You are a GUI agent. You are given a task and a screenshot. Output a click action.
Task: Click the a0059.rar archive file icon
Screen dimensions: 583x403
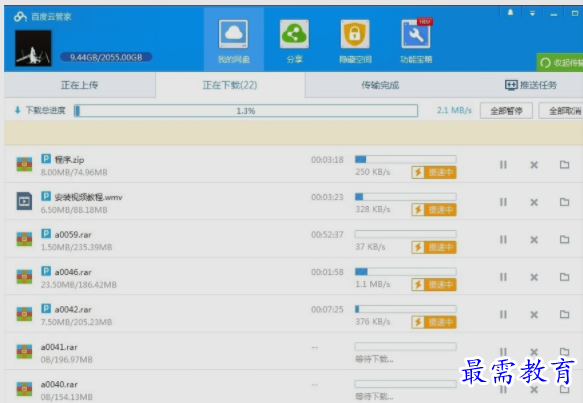tap(24, 239)
